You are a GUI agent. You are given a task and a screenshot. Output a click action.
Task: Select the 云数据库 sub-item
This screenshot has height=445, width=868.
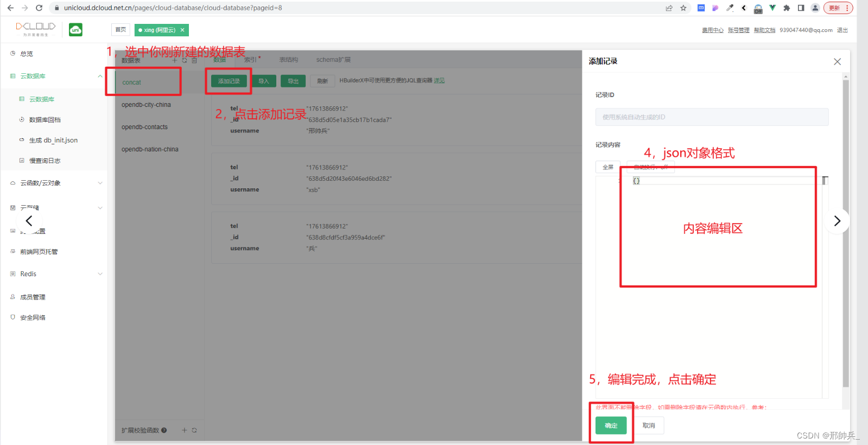[x=42, y=99]
